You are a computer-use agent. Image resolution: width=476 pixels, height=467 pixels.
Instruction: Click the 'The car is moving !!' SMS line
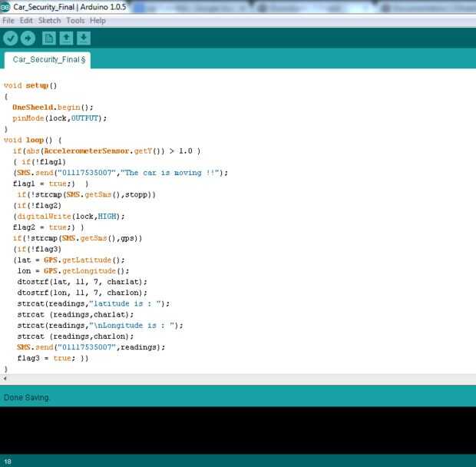pyautogui.click(x=121, y=173)
